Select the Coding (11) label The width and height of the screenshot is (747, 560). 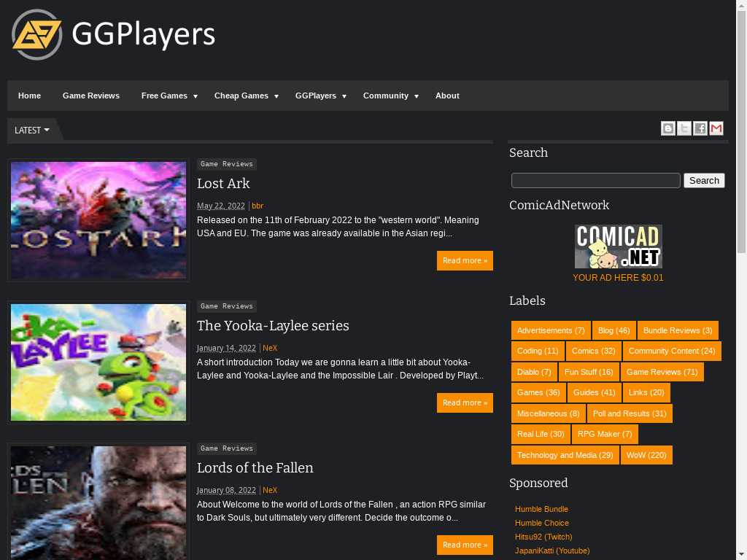pyautogui.click(x=538, y=351)
